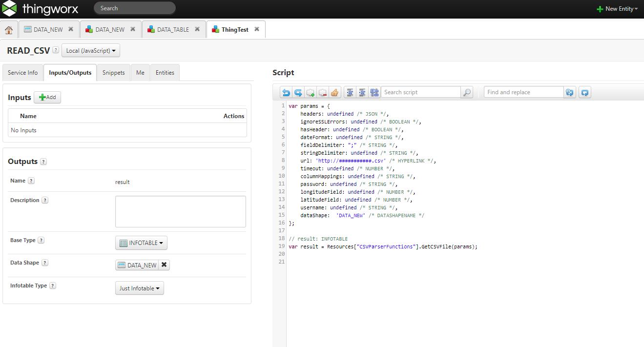Open help icon beside Base Type
644x347 pixels.
[x=41, y=240]
